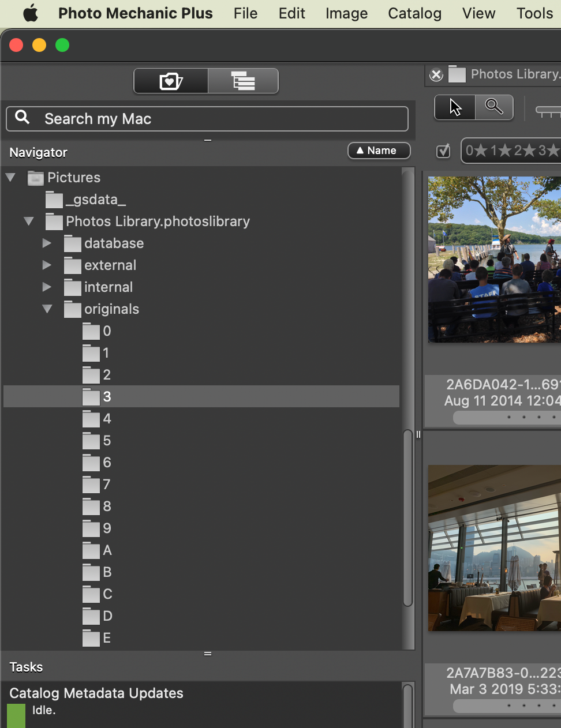Click the Catalog Metadata Updates task
561x728 pixels.
click(x=96, y=693)
